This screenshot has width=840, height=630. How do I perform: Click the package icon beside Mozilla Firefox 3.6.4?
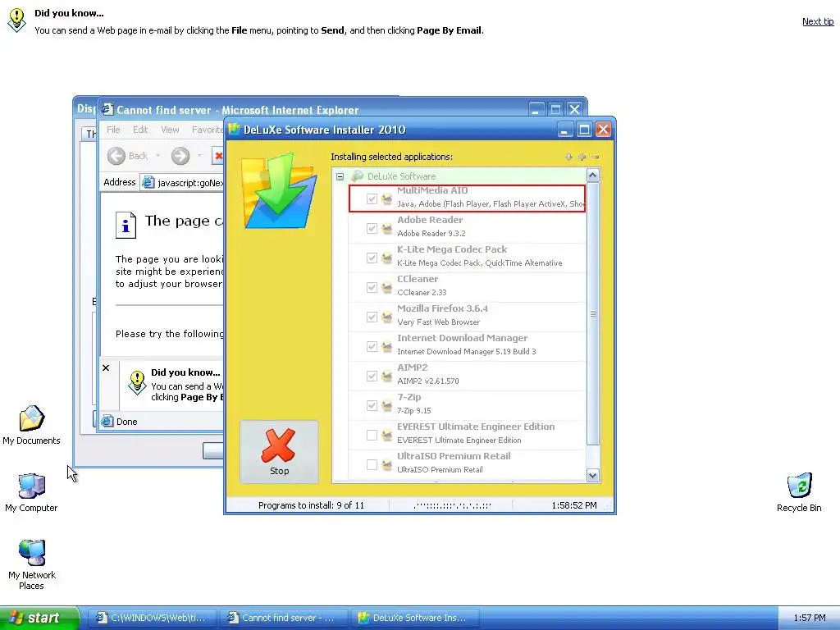click(x=387, y=317)
